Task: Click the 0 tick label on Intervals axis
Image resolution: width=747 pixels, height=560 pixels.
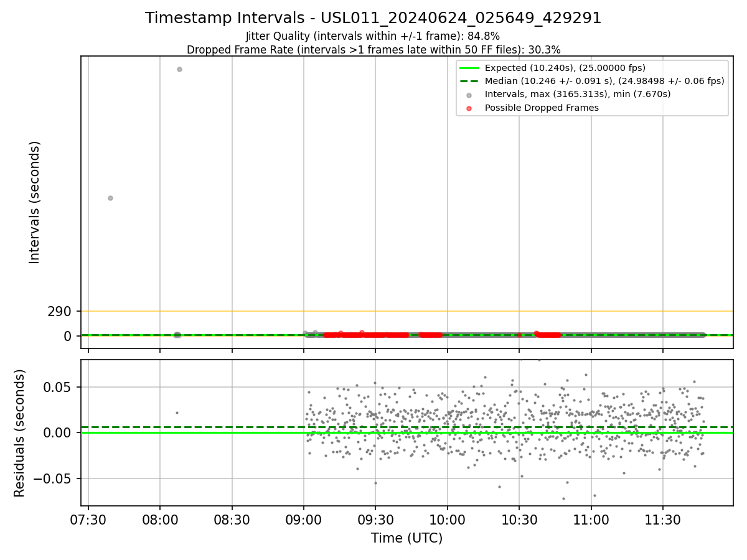Action: [68, 336]
